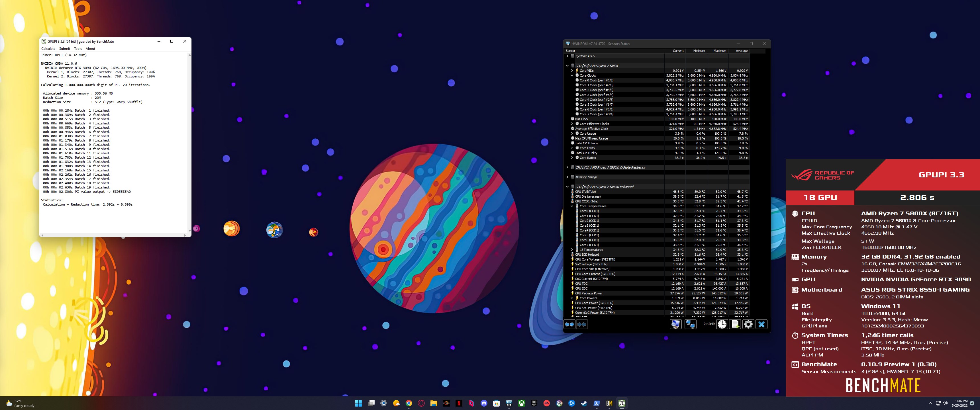The image size is (980, 410).
Task: Expand Memory Timings sensor group
Action: pyautogui.click(x=567, y=177)
